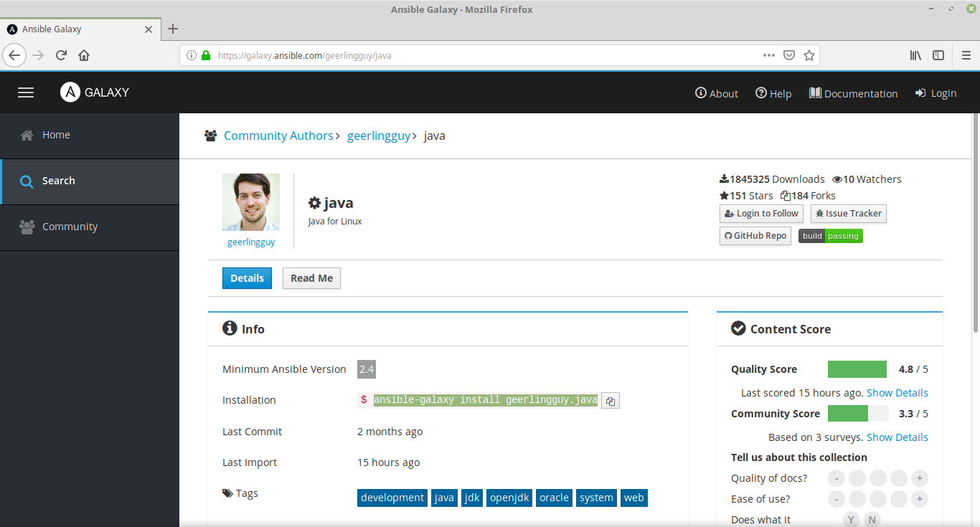Click the 2.4 minimum version badge

click(x=367, y=369)
